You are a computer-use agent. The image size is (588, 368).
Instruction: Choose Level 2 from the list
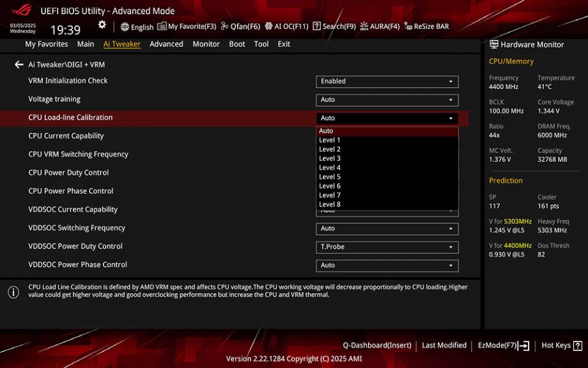(x=387, y=150)
